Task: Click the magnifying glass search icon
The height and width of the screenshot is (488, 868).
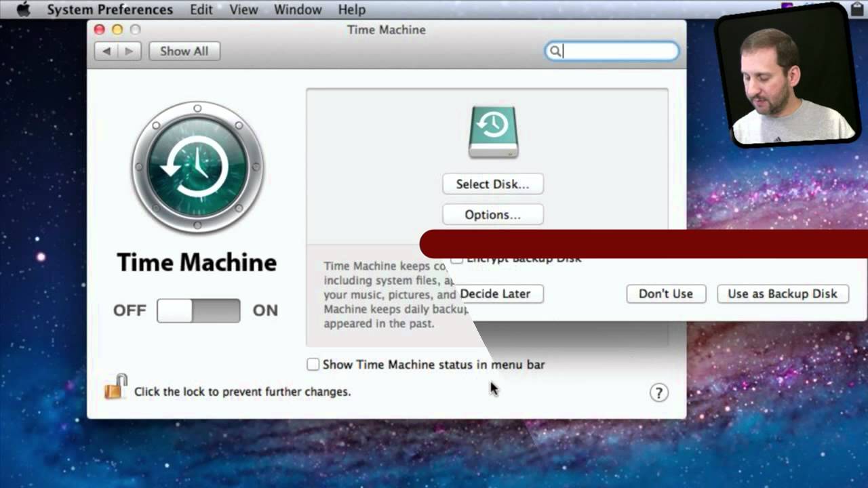Action: pyautogui.click(x=555, y=51)
